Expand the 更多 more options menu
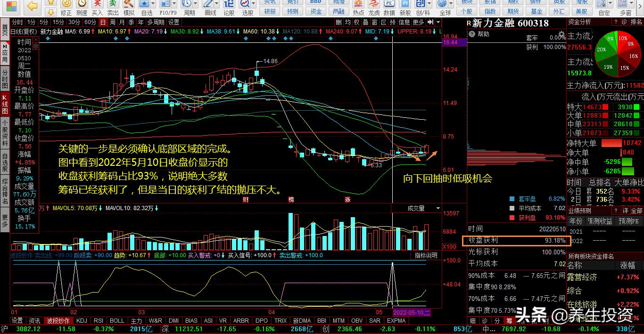The image size is (644, 334). pyautogui.click(x=419, y=22)
